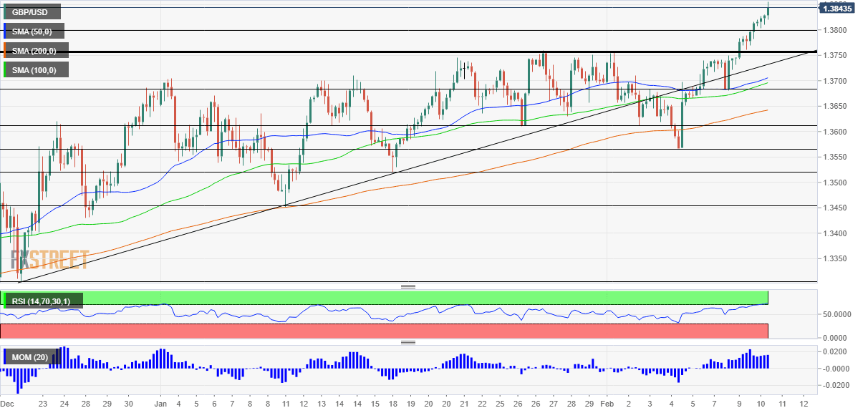Click the RSI green overbought zone
The width and height of the screenshot is (868, 413).
coord(430,297)
